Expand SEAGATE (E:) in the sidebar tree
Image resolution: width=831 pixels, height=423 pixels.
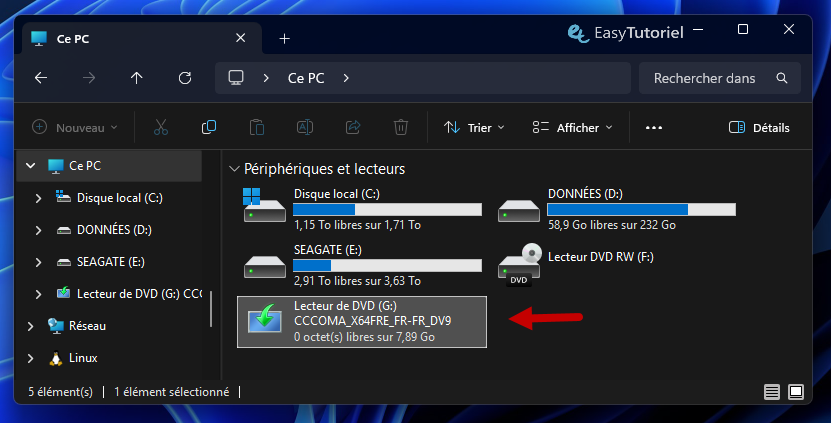click(38, 262)
